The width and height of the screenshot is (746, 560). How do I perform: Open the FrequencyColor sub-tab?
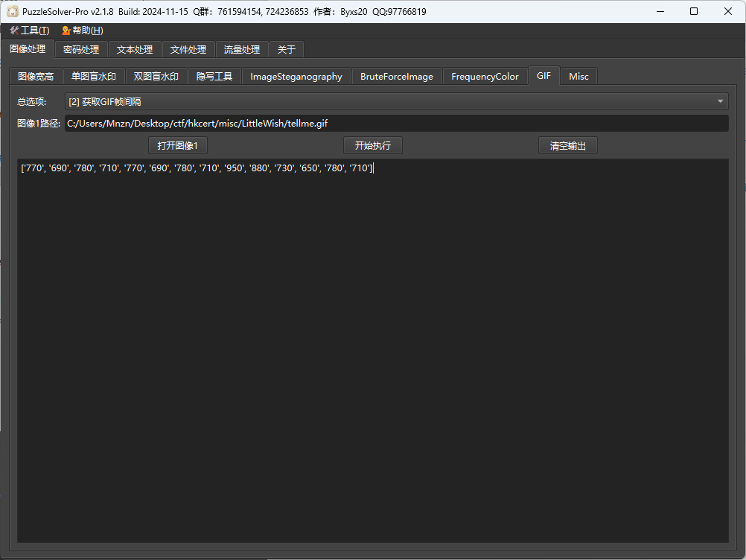click(x=485, y=77)
